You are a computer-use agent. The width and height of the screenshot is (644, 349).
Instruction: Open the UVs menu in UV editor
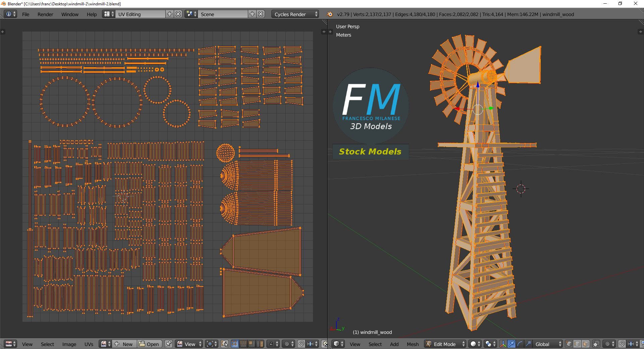coord(89,344)
